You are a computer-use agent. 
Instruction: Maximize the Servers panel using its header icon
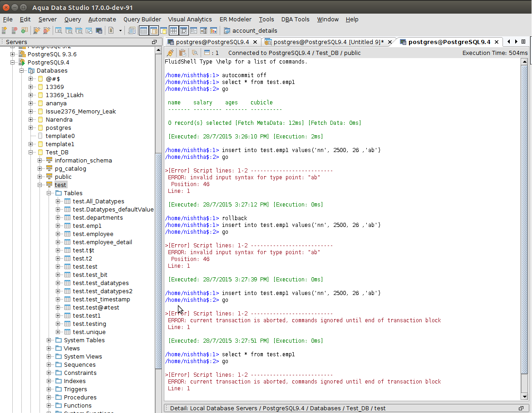(x=154, y=42)
